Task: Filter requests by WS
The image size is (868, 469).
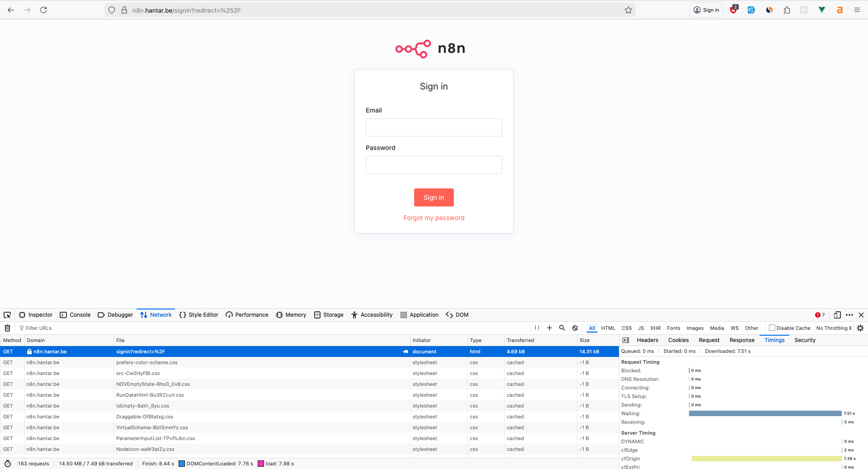Action: click(x=735, y=328)
